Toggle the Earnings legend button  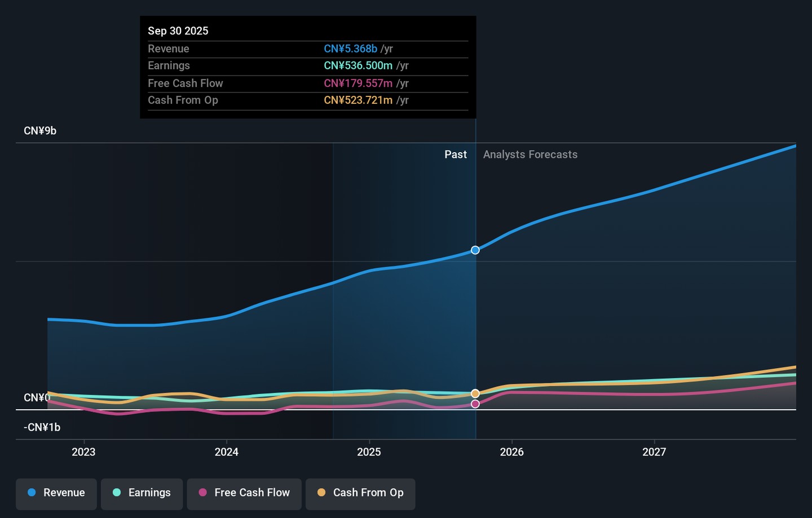(x=142, y=494)
